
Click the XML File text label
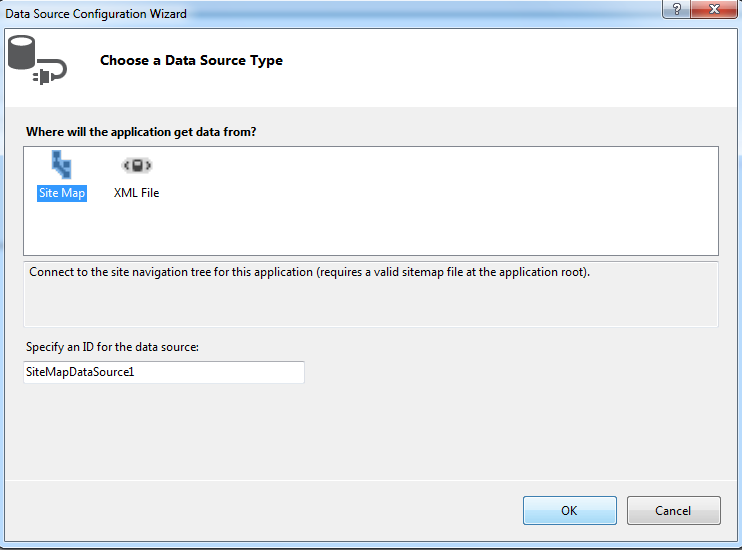click(x=136, y=193)
